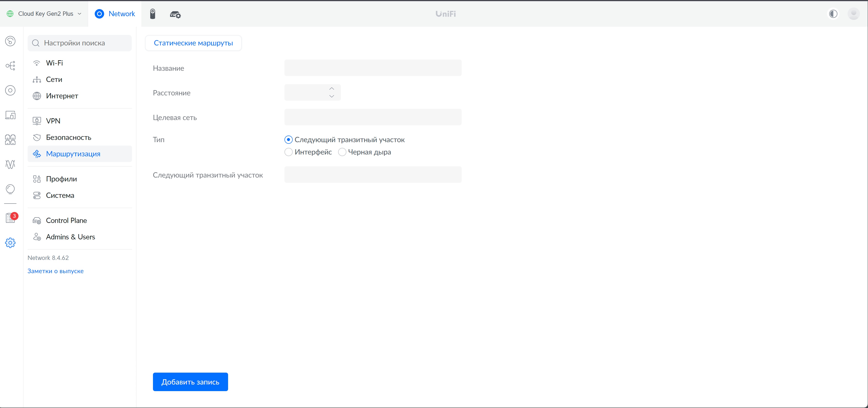Open the Insights waveform icon in left rail

tap(10, 164)
